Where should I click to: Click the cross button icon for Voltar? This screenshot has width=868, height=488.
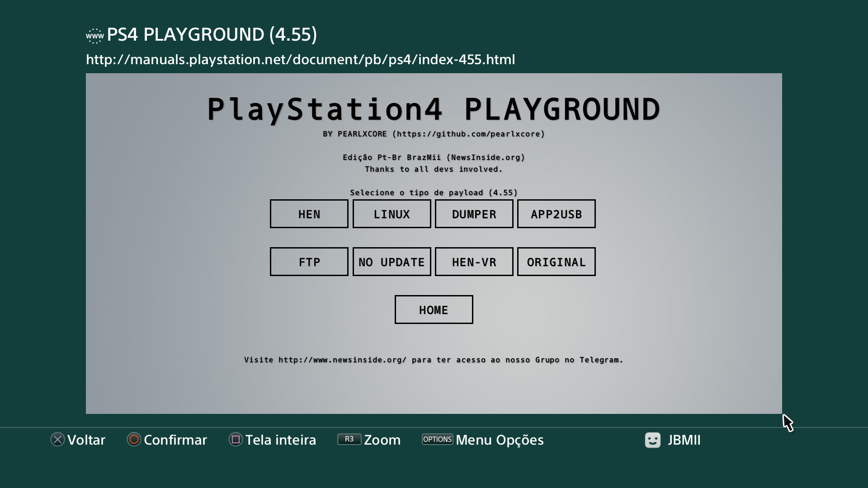[x=57, y=440]
